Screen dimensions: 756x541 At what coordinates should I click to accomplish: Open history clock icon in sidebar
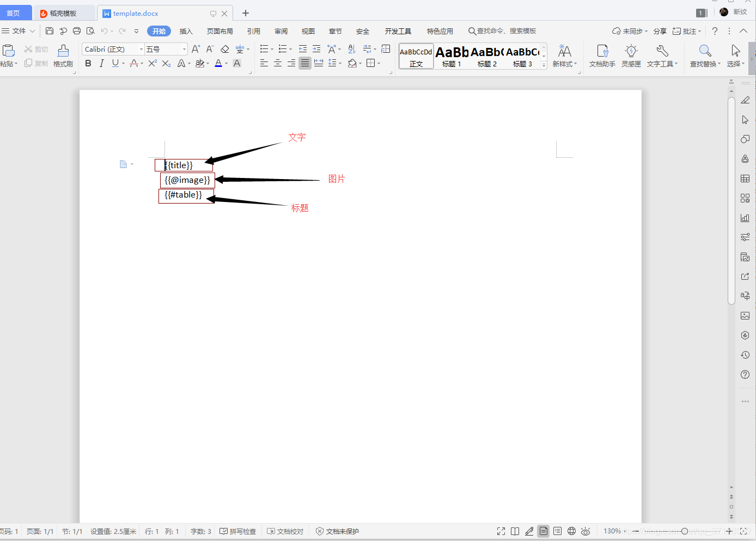[x=745, y=355]
